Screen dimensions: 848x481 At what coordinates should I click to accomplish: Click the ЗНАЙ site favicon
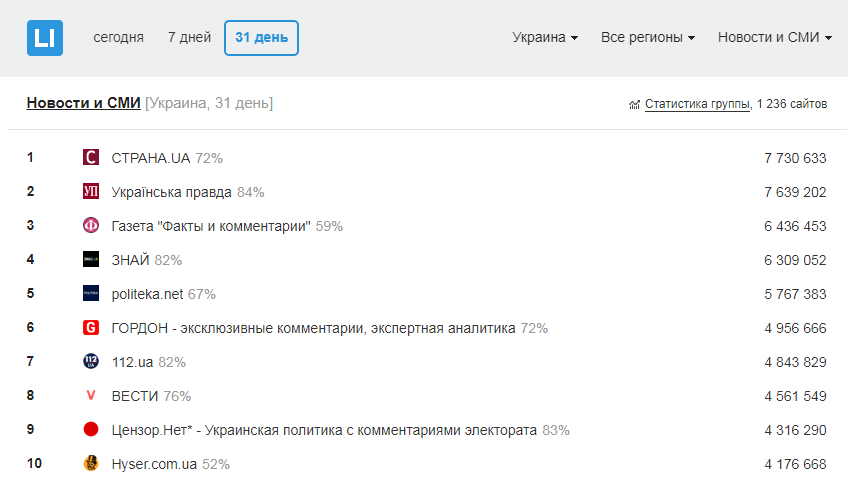point(91,260)
